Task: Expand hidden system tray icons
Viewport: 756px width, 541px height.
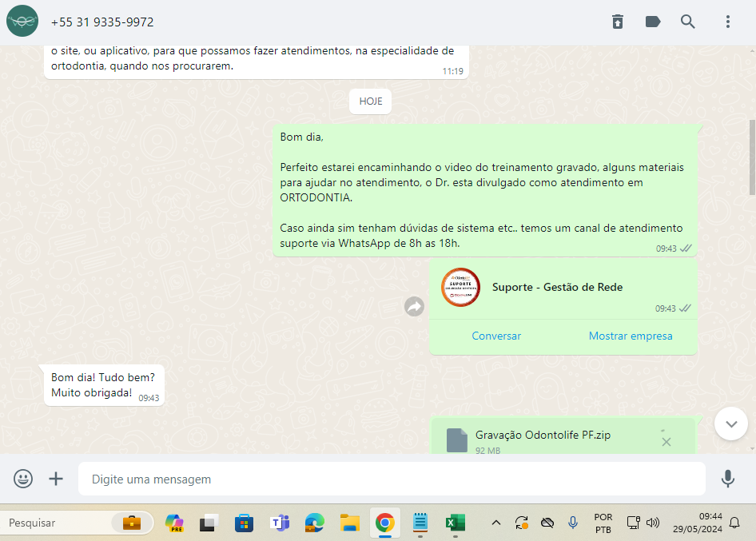Action: coord(496,523)
